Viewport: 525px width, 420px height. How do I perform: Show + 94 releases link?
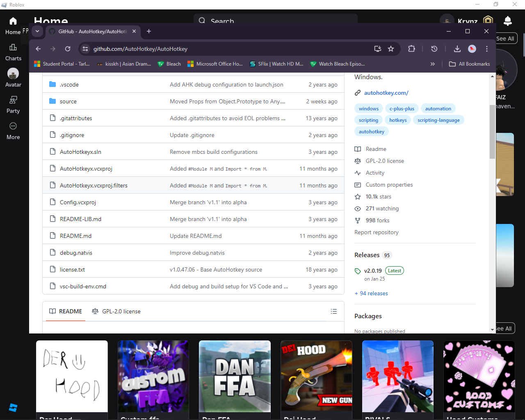pos(371,293)
